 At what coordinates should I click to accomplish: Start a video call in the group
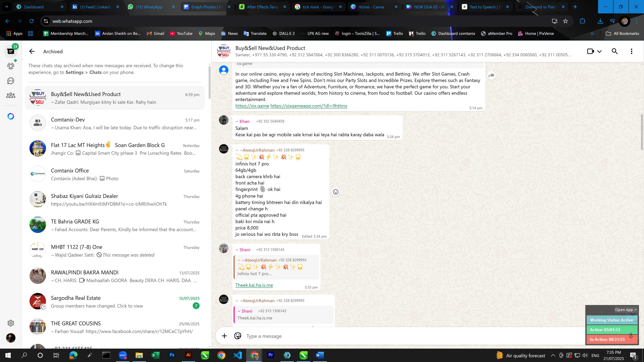(591, 51)
